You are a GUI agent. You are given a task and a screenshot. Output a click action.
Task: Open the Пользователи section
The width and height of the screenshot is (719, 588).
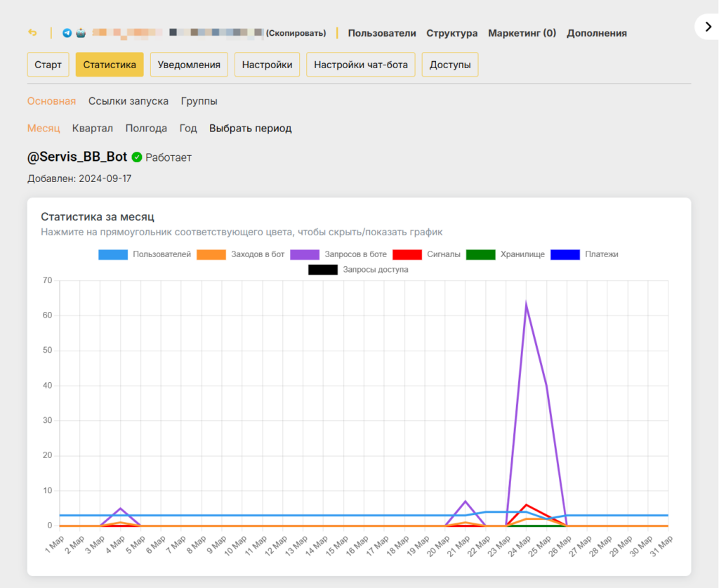[382, 33]
